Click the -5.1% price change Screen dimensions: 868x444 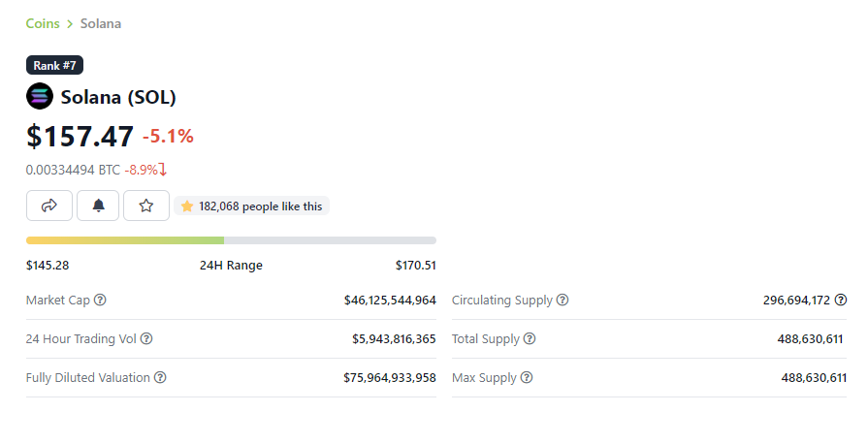[169, 136]
